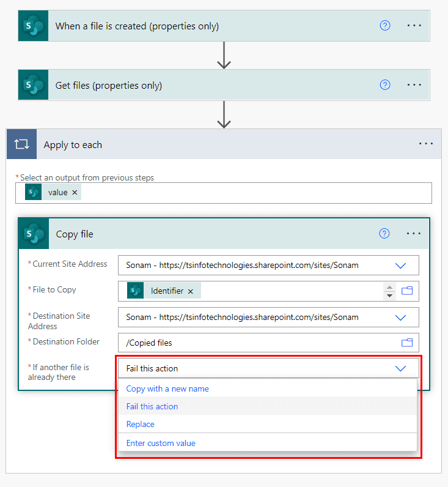Click the Apply to each loop icon
This screenshot has width=448, height=487.
tap(22, 144)
